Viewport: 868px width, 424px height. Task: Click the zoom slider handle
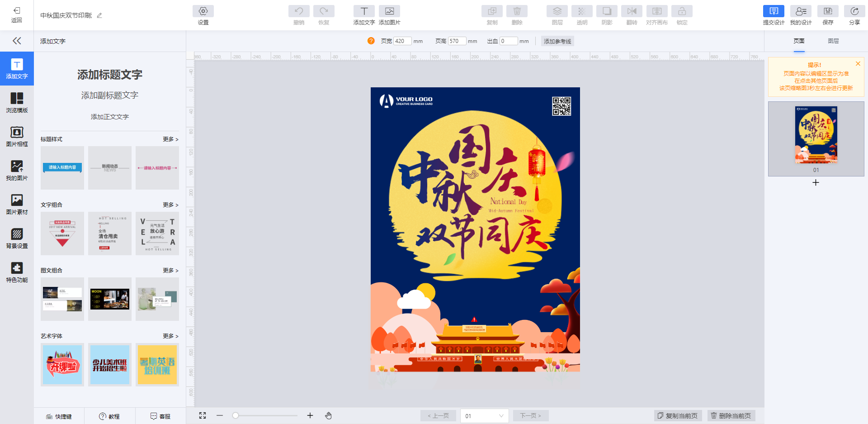[x=236, y=415]
